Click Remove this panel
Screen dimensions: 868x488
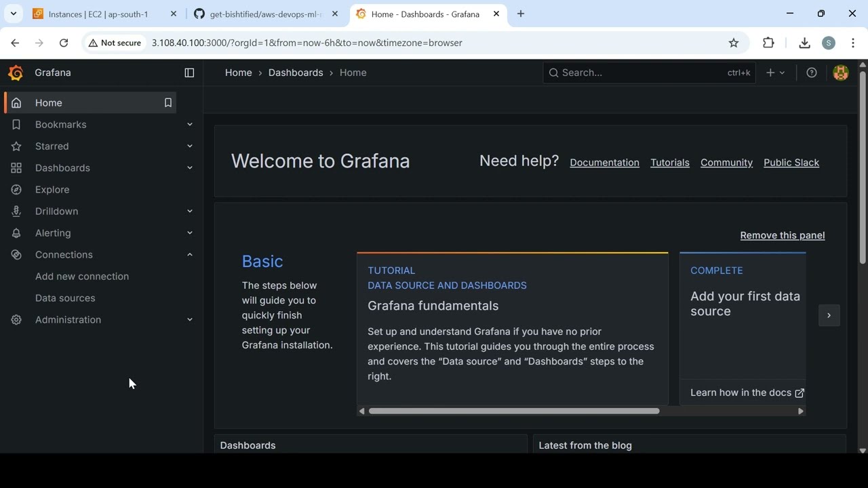coord(783,235)
